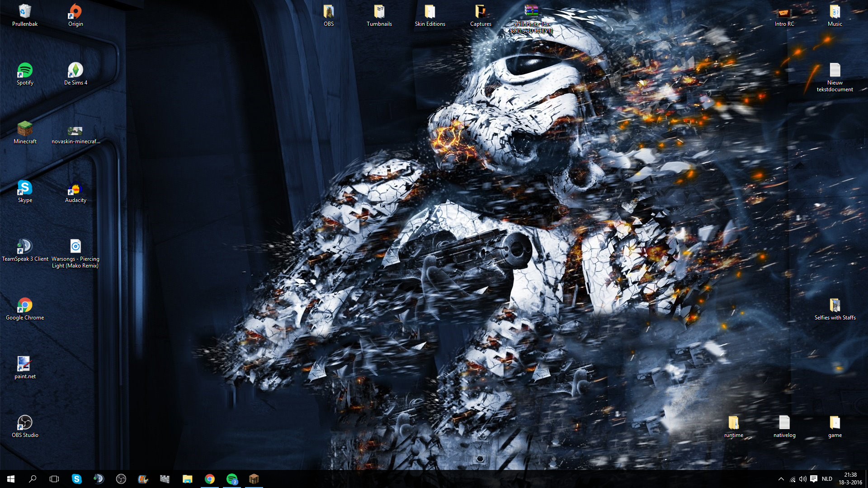Open the clock showing 21:38
This screenshot has width=868, height=488.
pyautogui.click(x=850, y=479)
